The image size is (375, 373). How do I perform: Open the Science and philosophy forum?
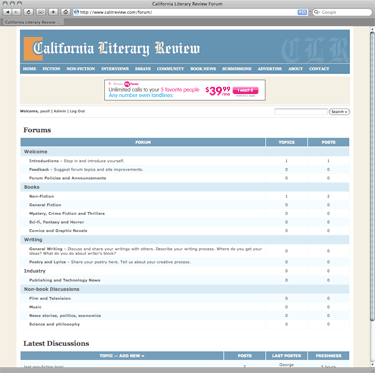tap(54, 324)
